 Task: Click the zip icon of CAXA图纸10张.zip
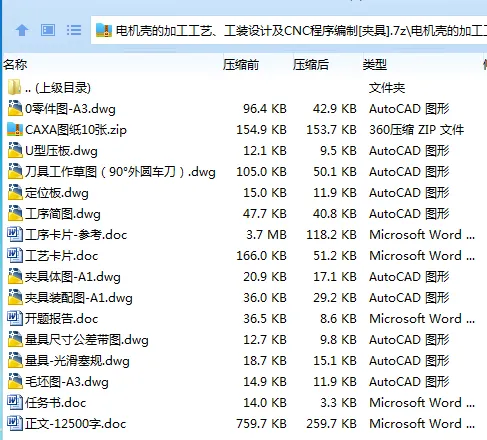15,129
